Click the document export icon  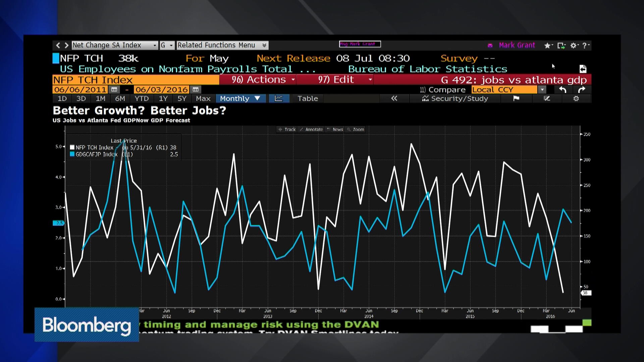pyautogui.click(x=583, y=69)
